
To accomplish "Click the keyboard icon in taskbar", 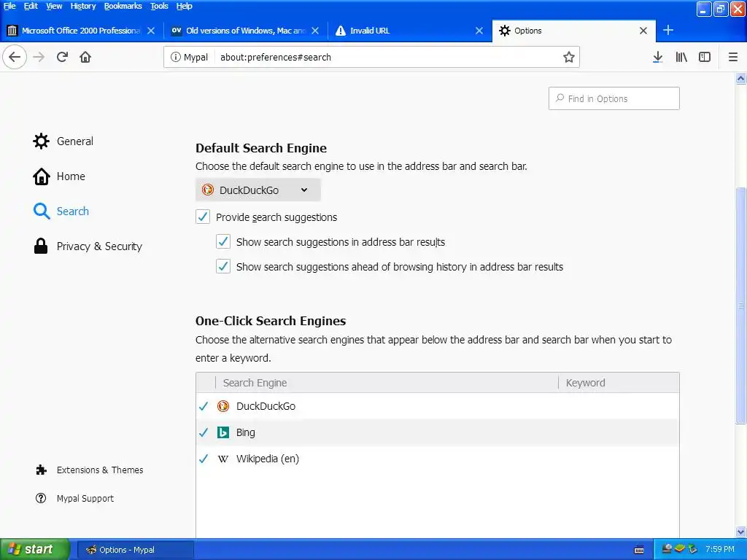I will [639, 550].
